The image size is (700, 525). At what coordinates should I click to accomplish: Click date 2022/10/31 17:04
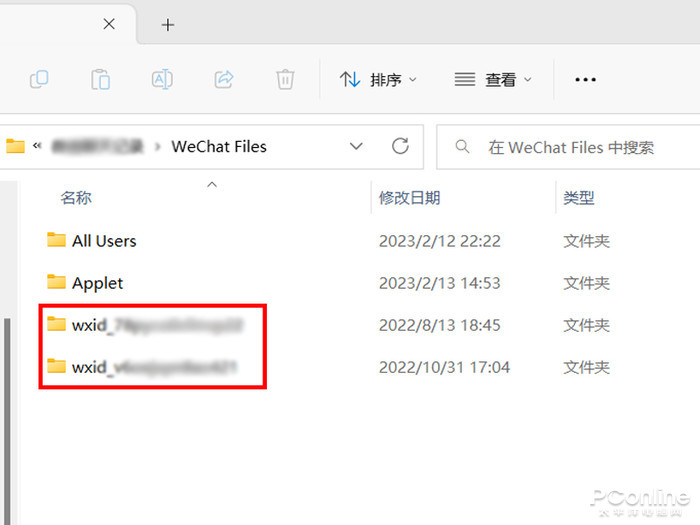coord(444,367)
